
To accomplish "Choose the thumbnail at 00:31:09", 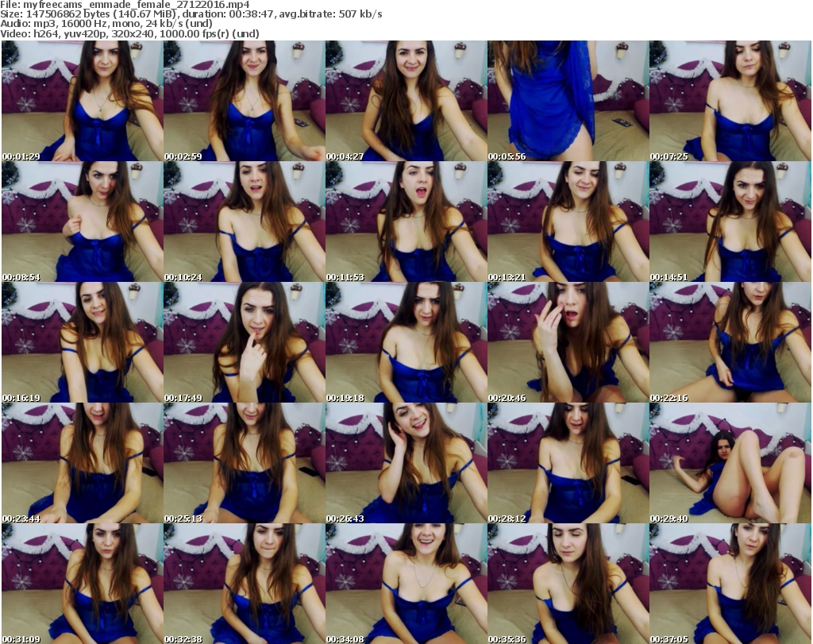I will 82,584.
